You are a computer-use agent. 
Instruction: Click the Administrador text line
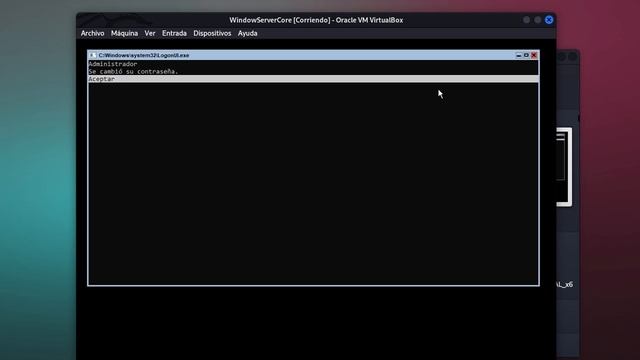click(113, 64)
